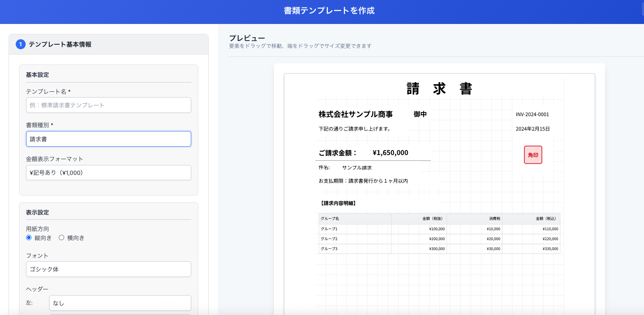Select the 横向き paper orientation option
The height and width of the screenshot is (315, 644).
point(61,237)
